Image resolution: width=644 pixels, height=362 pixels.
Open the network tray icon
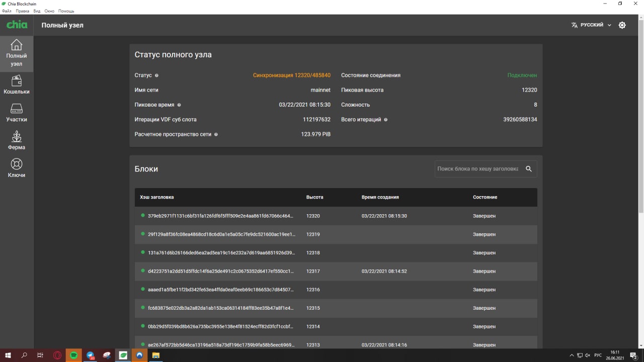(579, 355)
